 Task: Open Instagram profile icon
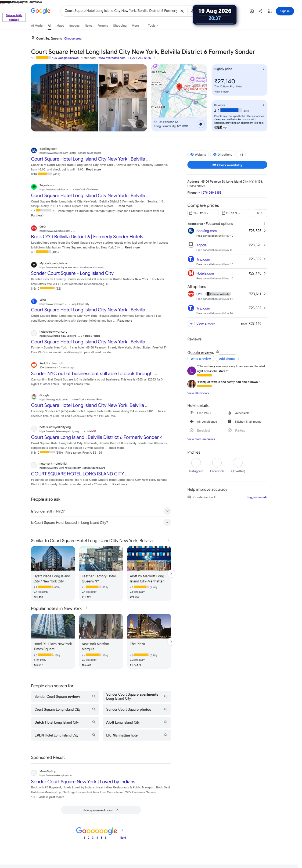click(x=196, y=463)
